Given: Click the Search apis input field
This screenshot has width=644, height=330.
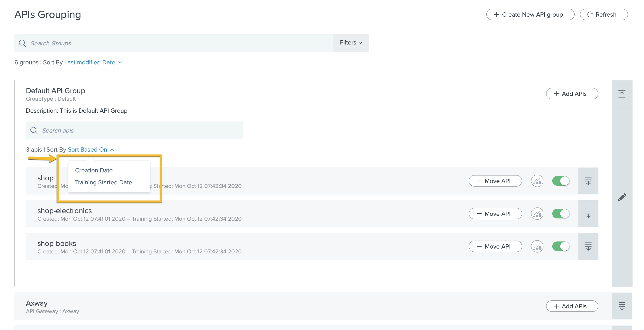Looking at the screenshot, I should 134,130.
